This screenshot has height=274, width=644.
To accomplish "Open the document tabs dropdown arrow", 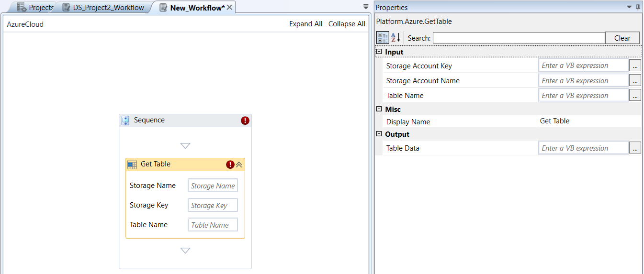I will (366, 7).
